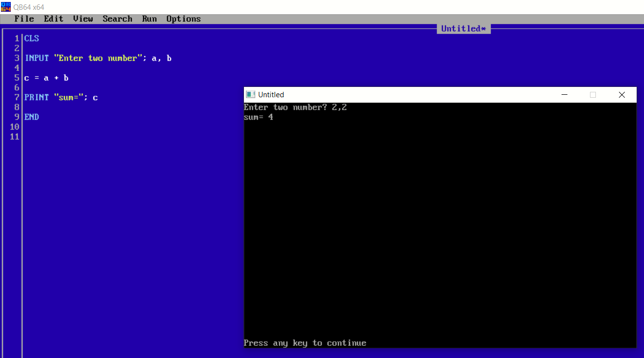Minimize the Untitled console window

pyautogui.click(x=564, y=94)
